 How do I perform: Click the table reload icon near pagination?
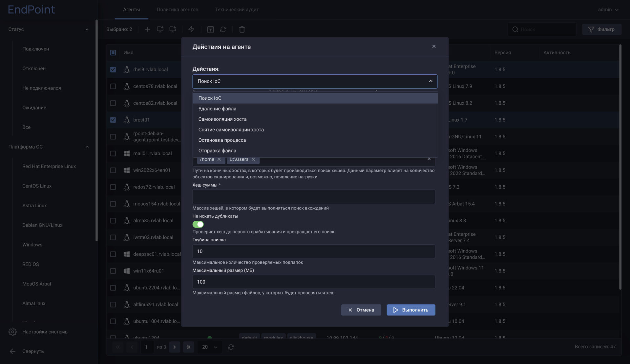tap(231, 347)
